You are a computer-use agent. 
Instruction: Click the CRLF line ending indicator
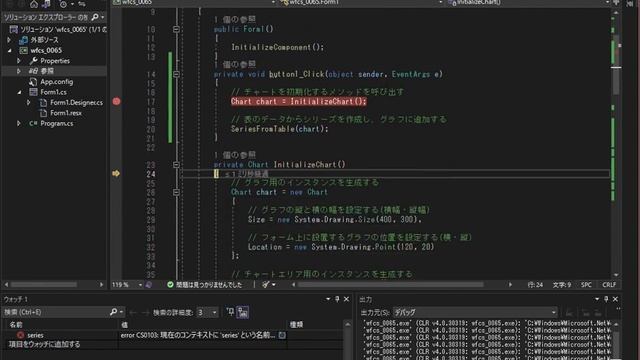609,285
